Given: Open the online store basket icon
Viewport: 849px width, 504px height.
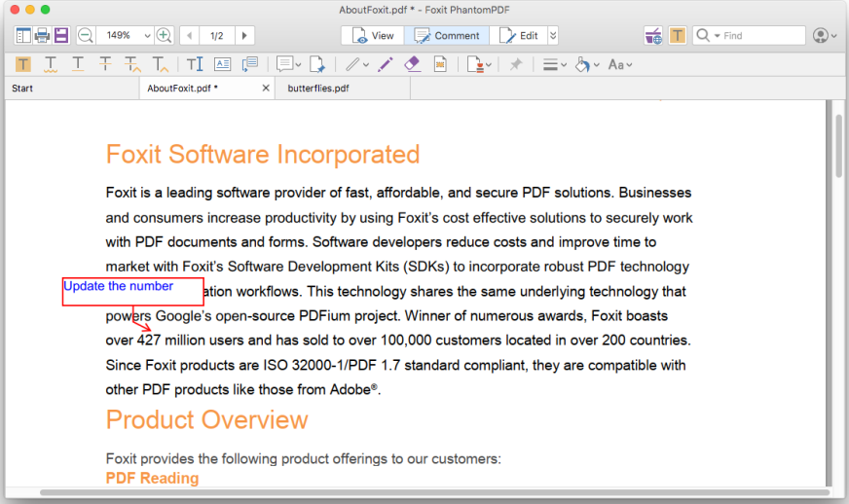Looking at the screenshot, I should (653, 36).
